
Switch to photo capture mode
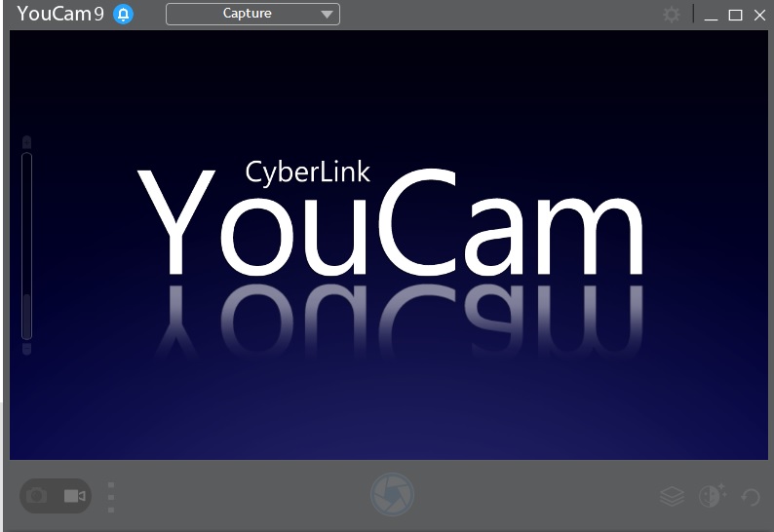[x=37, y=495]
